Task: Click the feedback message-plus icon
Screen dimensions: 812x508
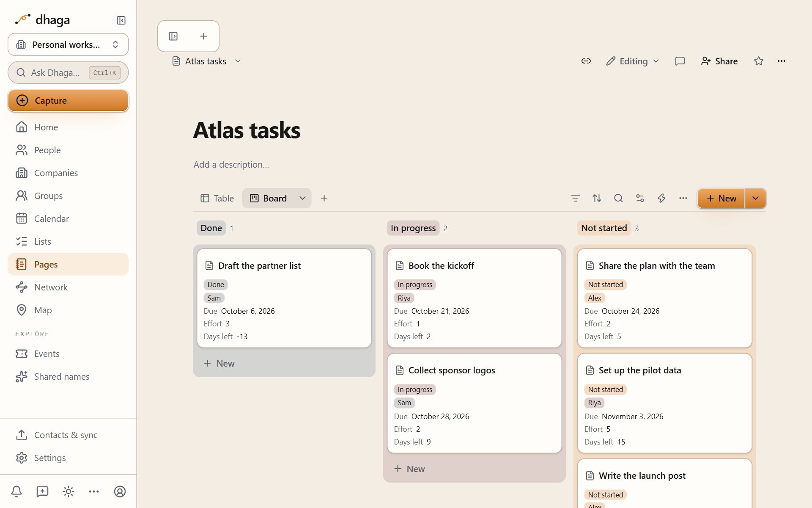Action: (42, 491)
